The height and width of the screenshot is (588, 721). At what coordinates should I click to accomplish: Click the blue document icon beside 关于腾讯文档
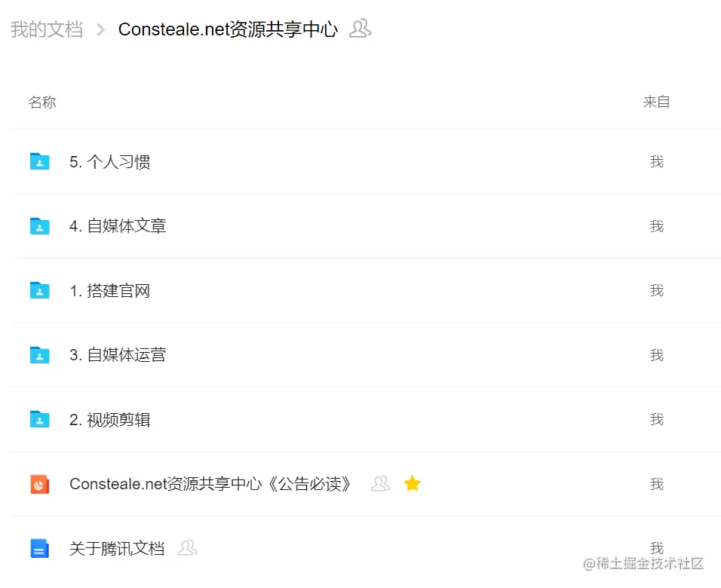[39, 548]
